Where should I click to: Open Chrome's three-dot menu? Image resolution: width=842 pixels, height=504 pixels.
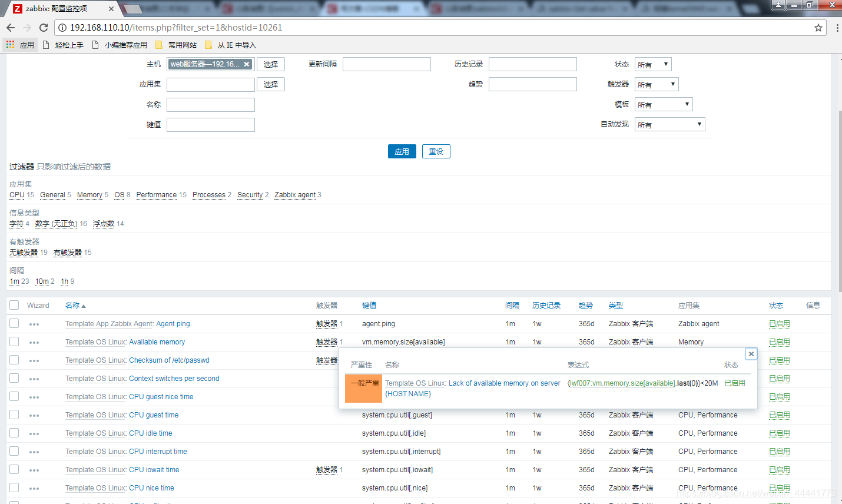click(x=837, y=28)
